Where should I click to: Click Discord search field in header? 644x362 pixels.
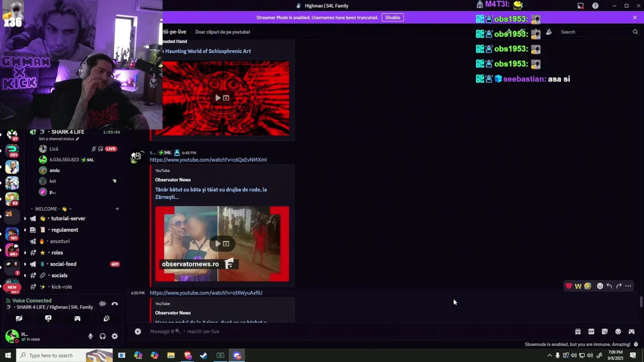[x=598, y=32]
